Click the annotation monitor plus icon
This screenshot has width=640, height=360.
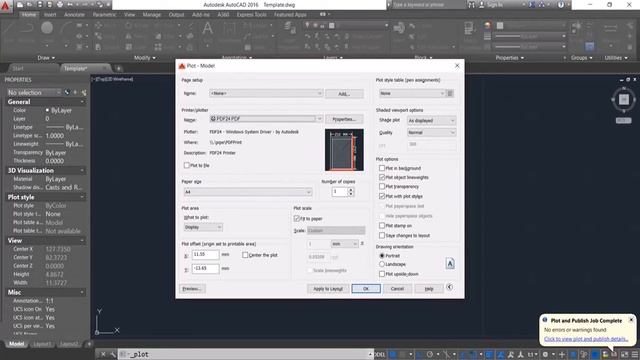pyautogui.click(x=562, y=354)
